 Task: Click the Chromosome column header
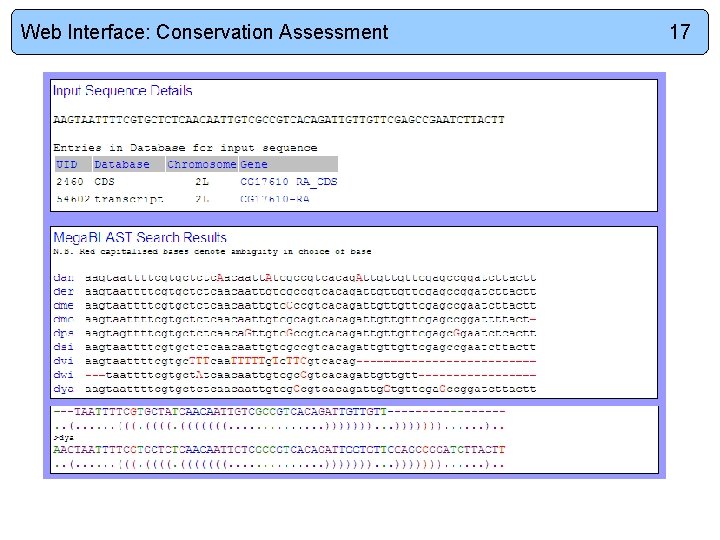(202, 164)
